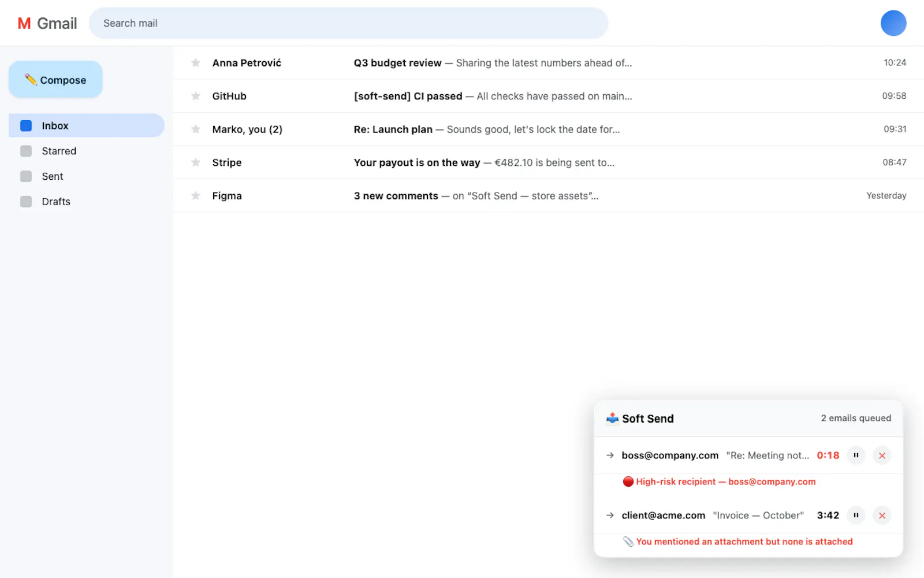This screenshot has height=578, width=924.
Task: Click the 10:24 timestamp
Action: pyautogui.click(x=895, y=62)
